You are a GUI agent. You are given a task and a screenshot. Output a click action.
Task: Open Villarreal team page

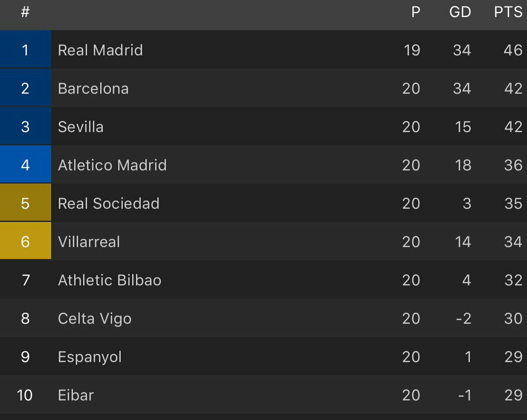click(89, 242)
